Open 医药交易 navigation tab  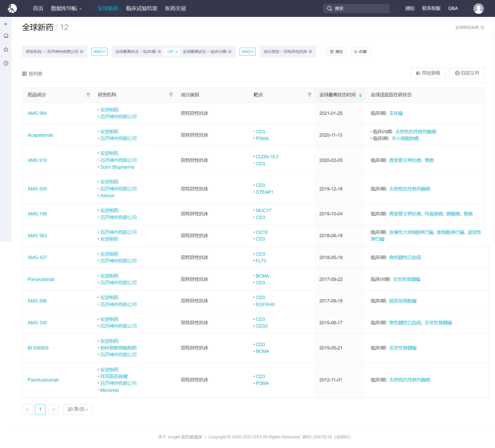click(176, 9)
